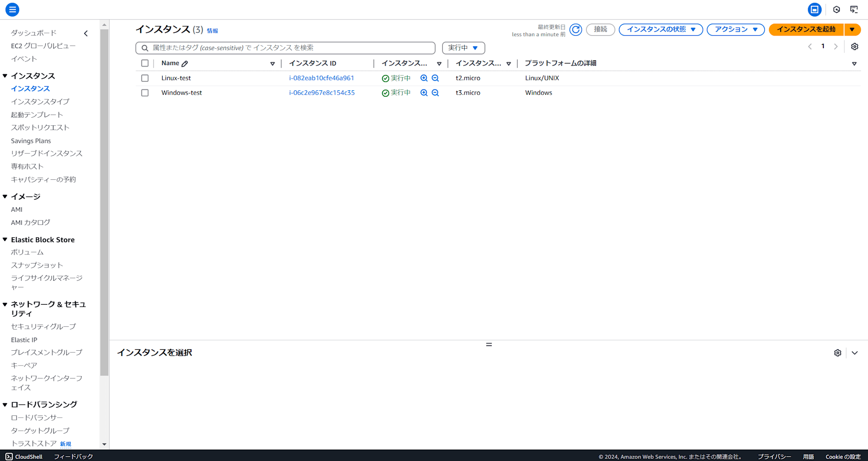Image resolution: width=868 pixels, height=461 pixels.
Task: Open table preferences gear icon
Action: [x=855, y=46]
